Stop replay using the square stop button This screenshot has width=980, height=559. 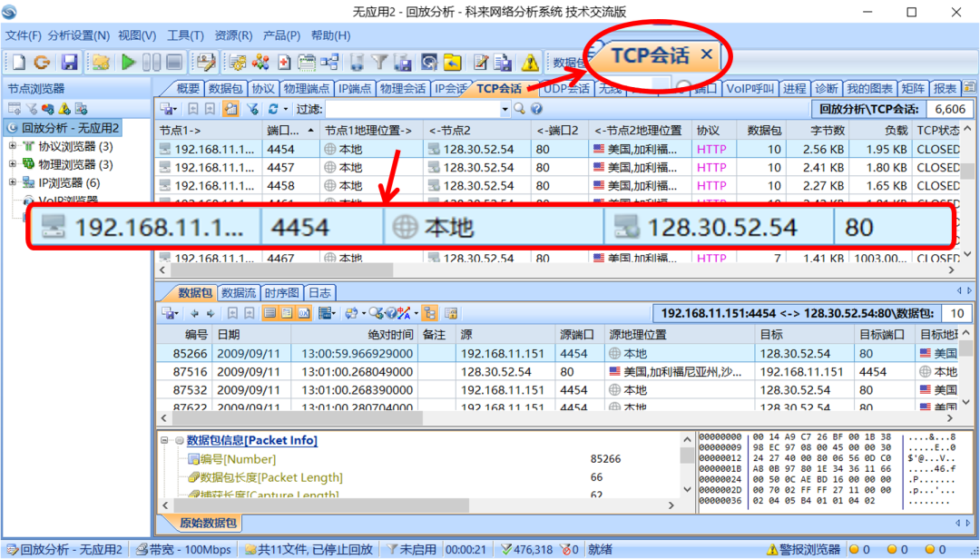(x=173, y=62)
